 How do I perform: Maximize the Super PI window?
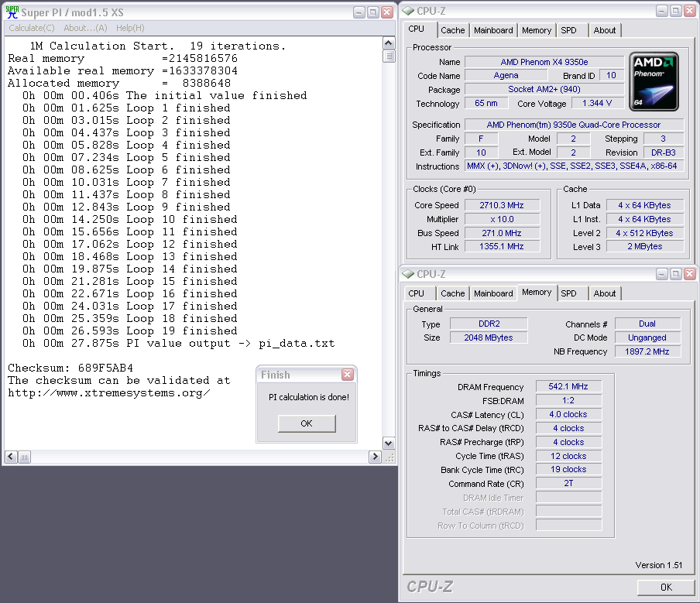click(x=372, y=12)
